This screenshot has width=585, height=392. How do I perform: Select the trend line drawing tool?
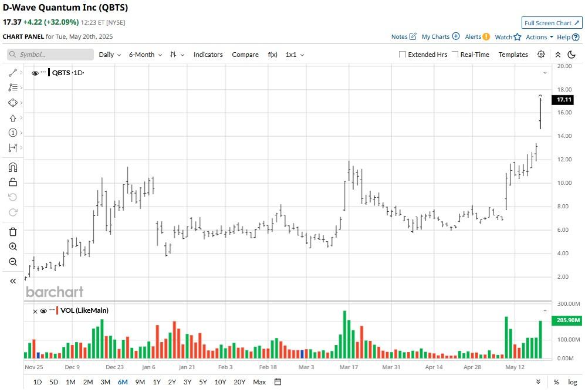click(x=13, y=73)
